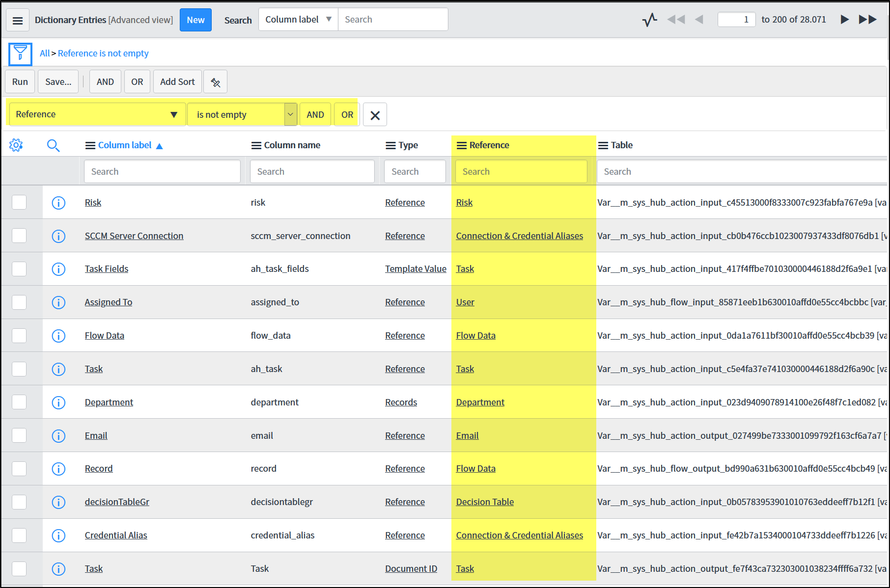The width and height of the screenshot is (890, 588).
Task: Click 'All' in the filter breadcrumb
Action: click(45, 53)
